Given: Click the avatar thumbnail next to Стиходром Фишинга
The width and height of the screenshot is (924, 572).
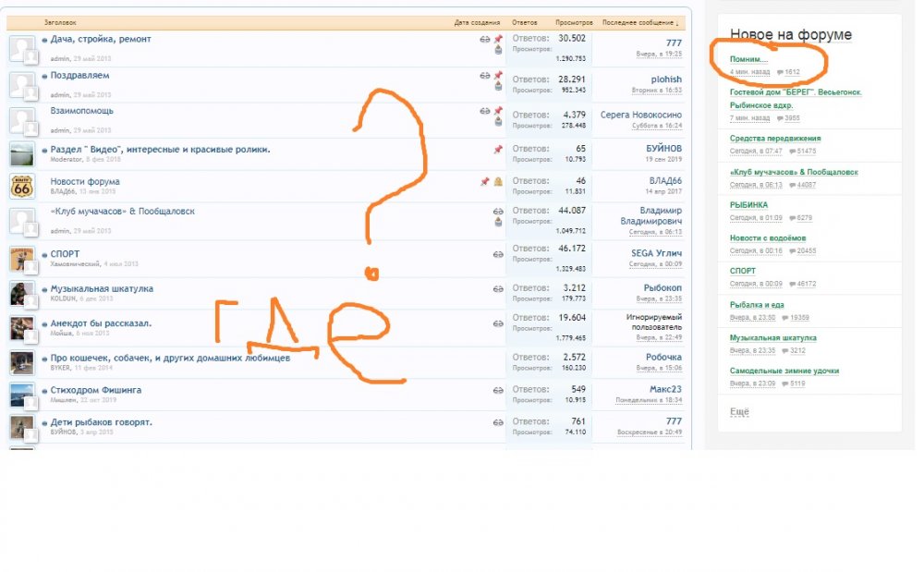Looking at the screenshot, I should tap(22, 396).
